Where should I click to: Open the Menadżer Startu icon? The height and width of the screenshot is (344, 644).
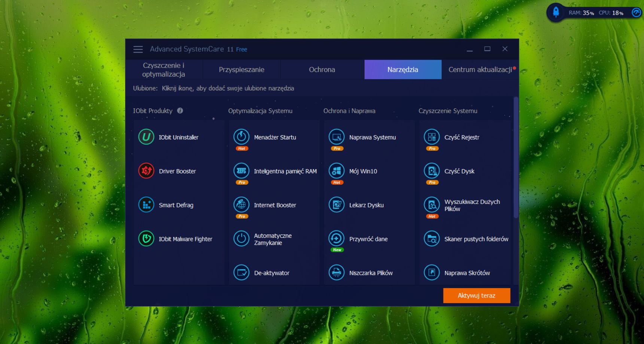tap(241, 137)
